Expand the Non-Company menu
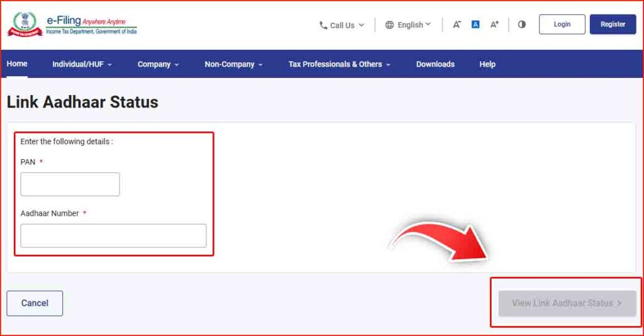Viewport: 644px width, 336px height. pyautogui.click(x=234, y=64)
